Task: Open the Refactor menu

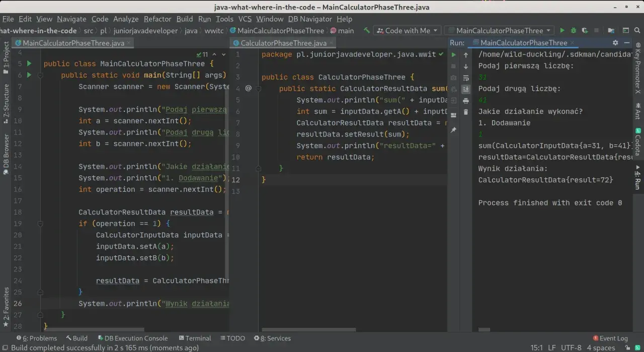Action: [x=157, y=19]
